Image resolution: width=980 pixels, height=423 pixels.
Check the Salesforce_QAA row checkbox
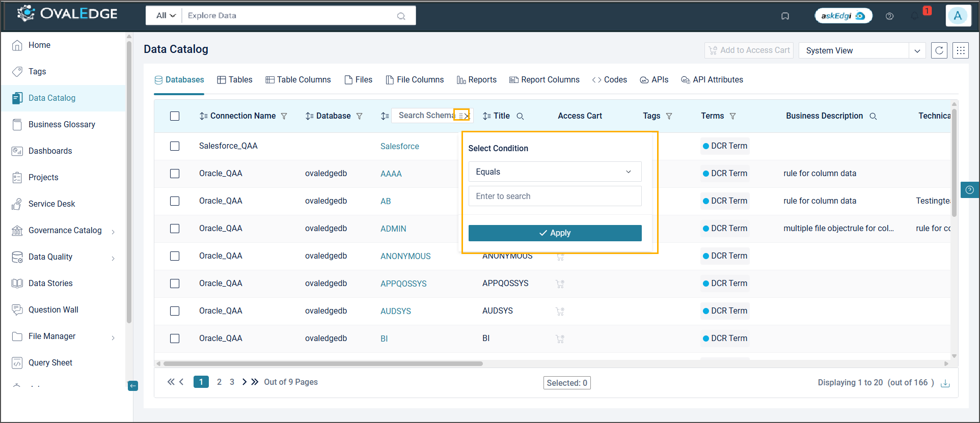click(175, 146)
